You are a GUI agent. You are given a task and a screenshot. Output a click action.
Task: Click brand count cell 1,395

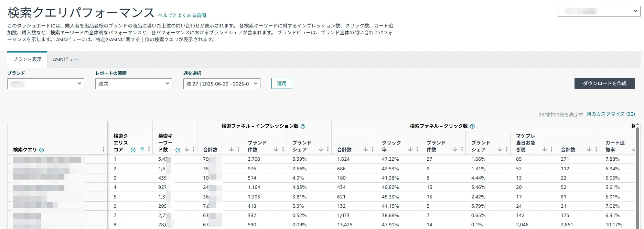pyautogui.click(x=254, y=197)
